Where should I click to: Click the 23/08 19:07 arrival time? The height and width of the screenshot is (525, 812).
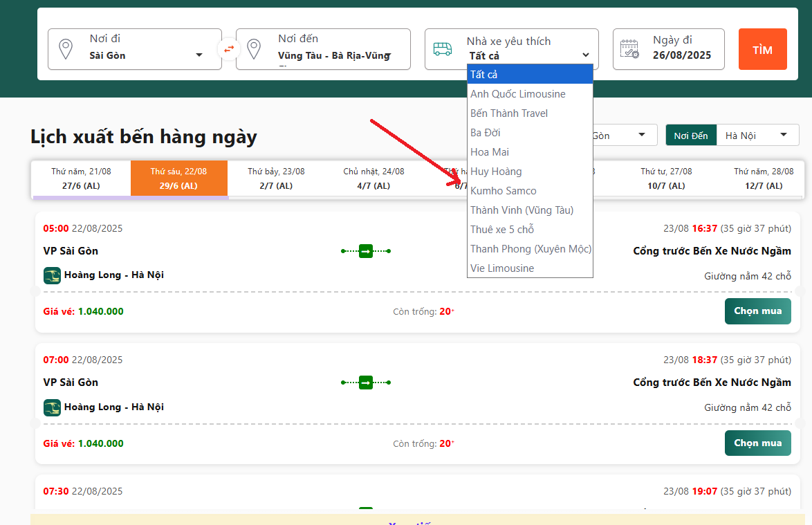point(727,491)
